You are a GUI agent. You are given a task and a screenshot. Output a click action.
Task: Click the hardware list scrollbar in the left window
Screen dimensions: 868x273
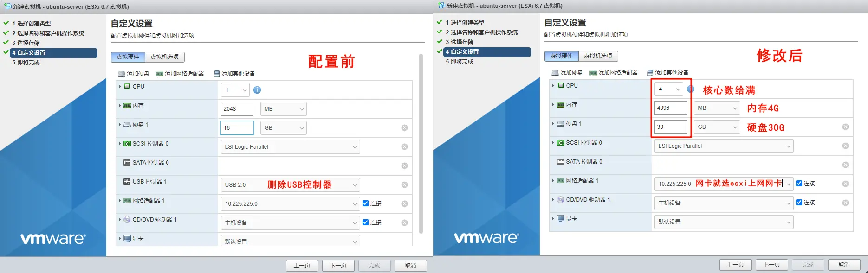click(x=421, y=144)
